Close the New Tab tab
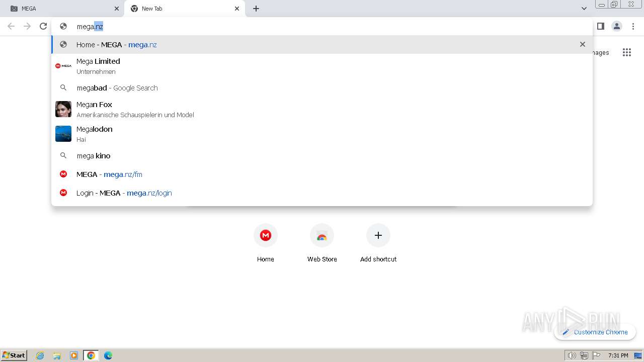This screenshot has width=644, height=362. coord(237,9)
